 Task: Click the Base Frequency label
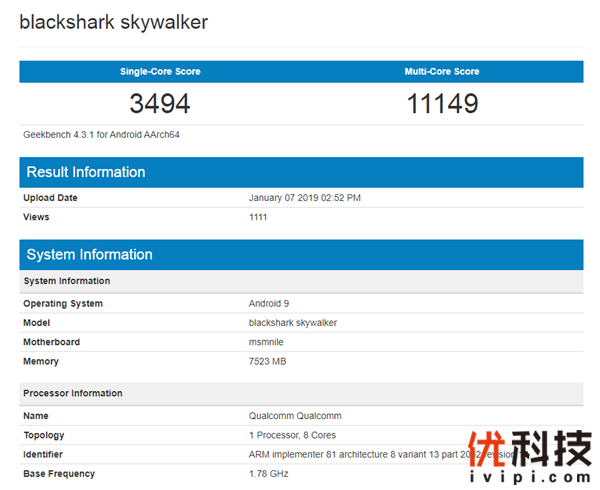click(x=59, y=474)
